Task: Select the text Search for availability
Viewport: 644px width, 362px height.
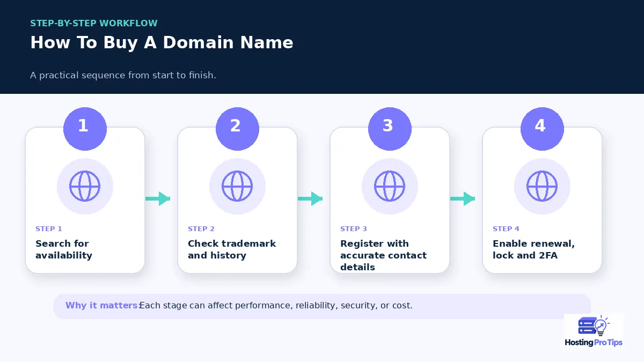Action: tap(64, 249)
